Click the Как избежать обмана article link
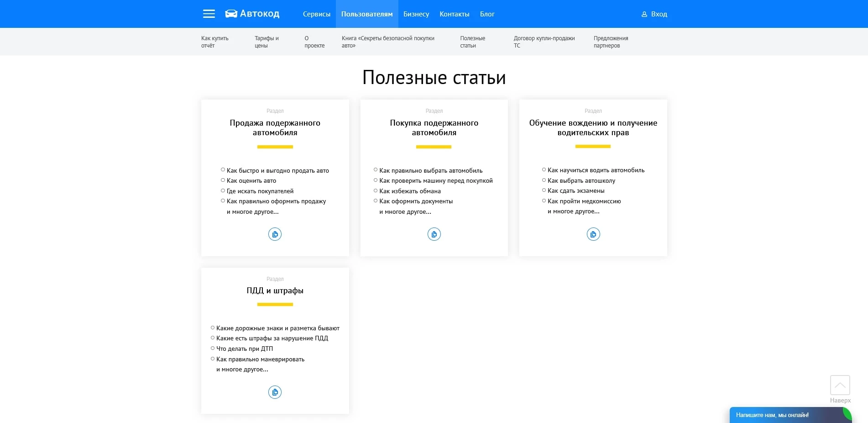Viewport: 868px width, 423px height. [410, 191]
